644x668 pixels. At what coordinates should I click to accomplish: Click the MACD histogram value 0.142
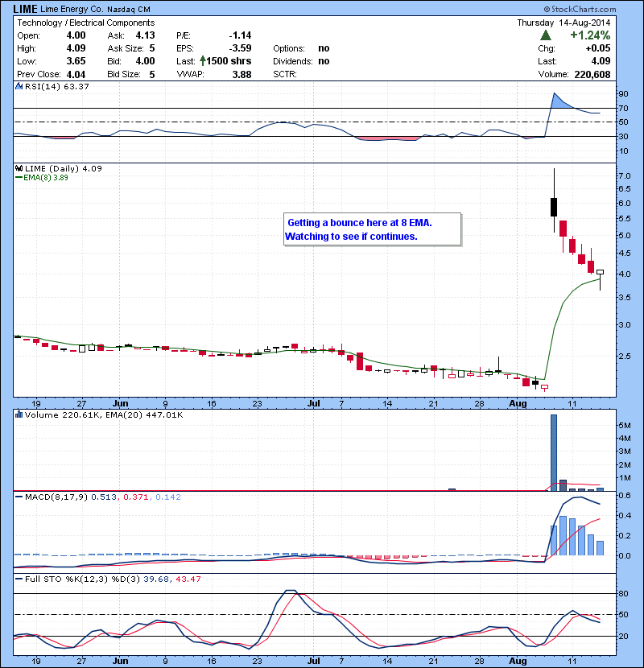pos(168,497)
